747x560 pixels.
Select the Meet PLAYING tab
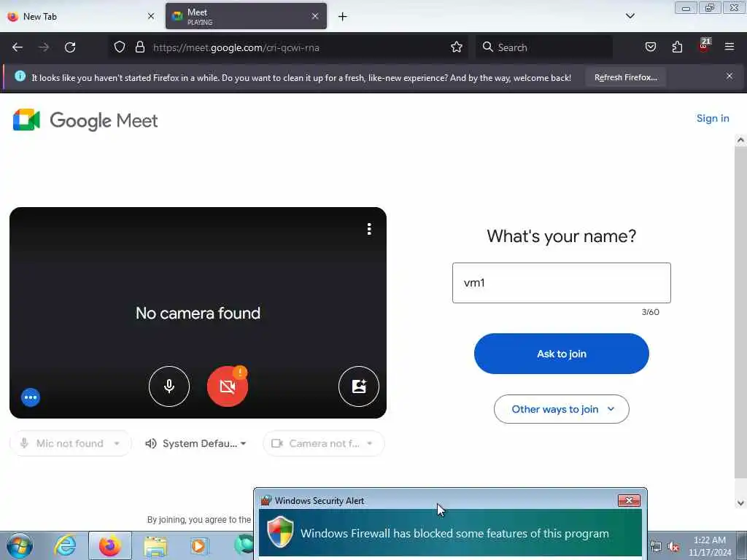[246, 16]
